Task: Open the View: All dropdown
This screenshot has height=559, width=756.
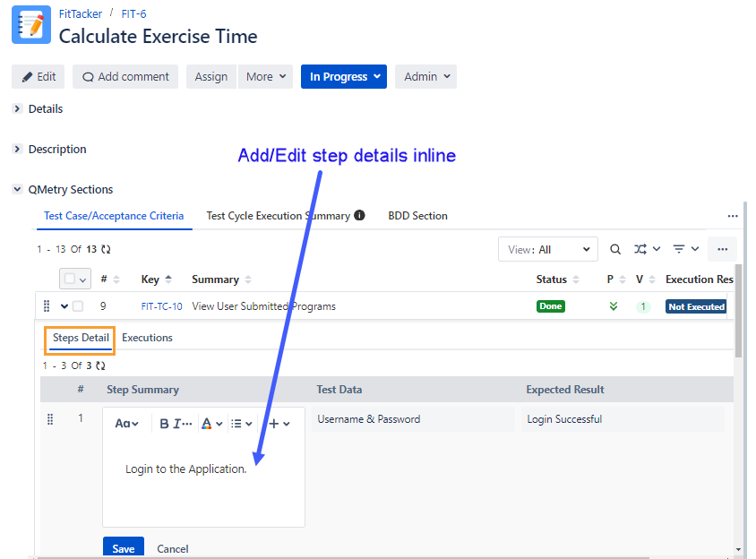Action: point(547,249)
